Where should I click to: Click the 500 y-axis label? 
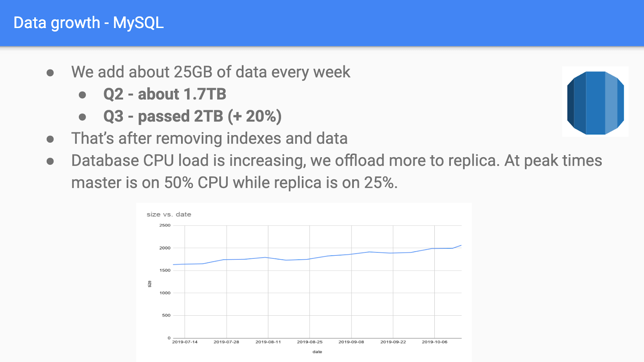(166, 315)
